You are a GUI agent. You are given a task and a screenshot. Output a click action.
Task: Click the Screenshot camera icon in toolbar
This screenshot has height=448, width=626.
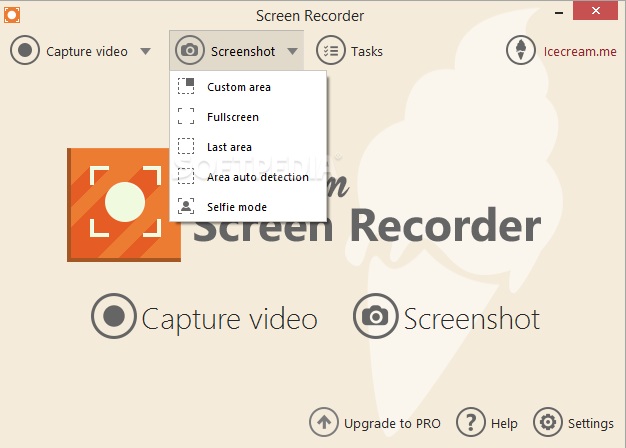[x=190, y=50]
